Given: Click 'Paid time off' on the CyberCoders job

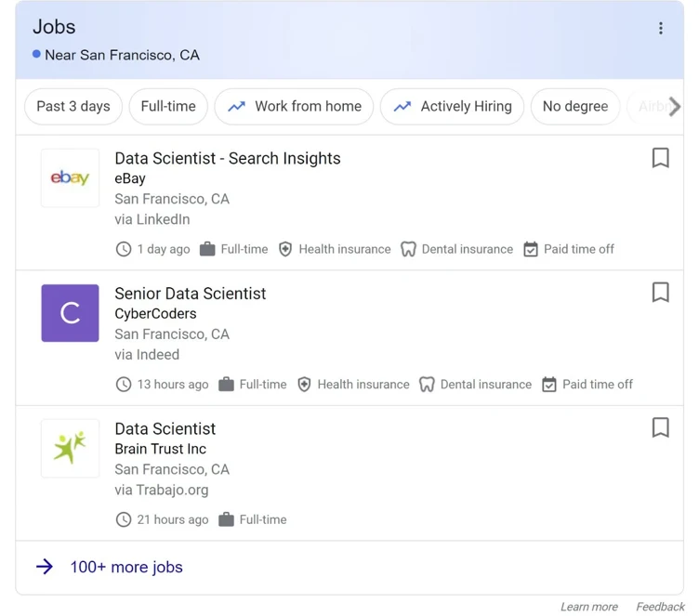Looking at the screenshot, I should 598,385.
